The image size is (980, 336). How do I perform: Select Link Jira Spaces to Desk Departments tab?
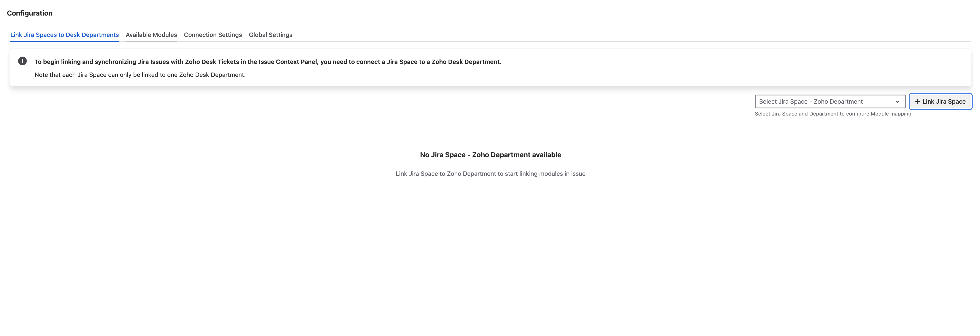point(64,35)
